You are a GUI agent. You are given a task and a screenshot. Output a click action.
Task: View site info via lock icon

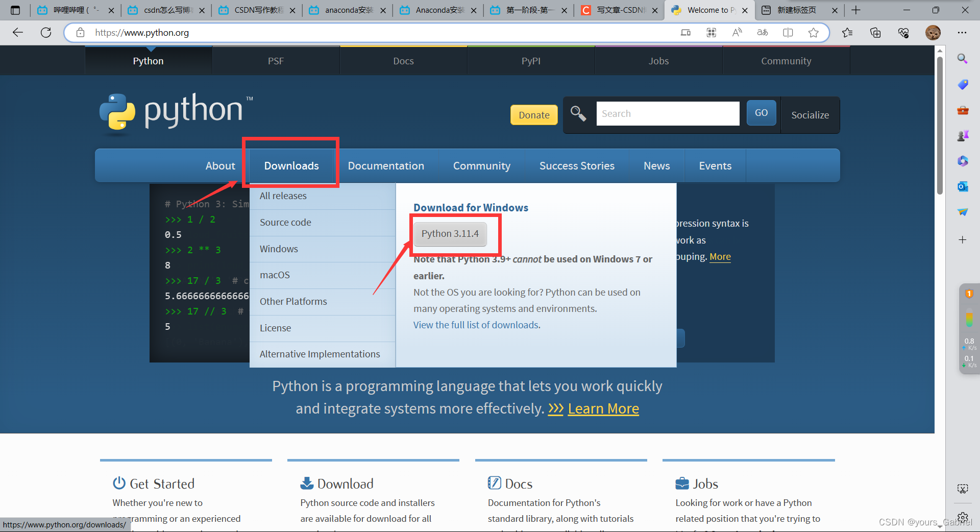(80, 33)
